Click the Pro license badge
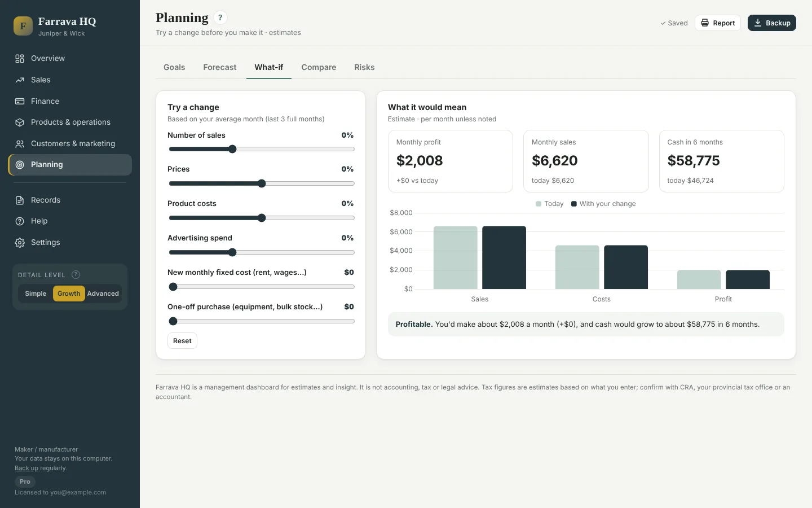Viewport: 812px width, 508px height. coord(25,482)
